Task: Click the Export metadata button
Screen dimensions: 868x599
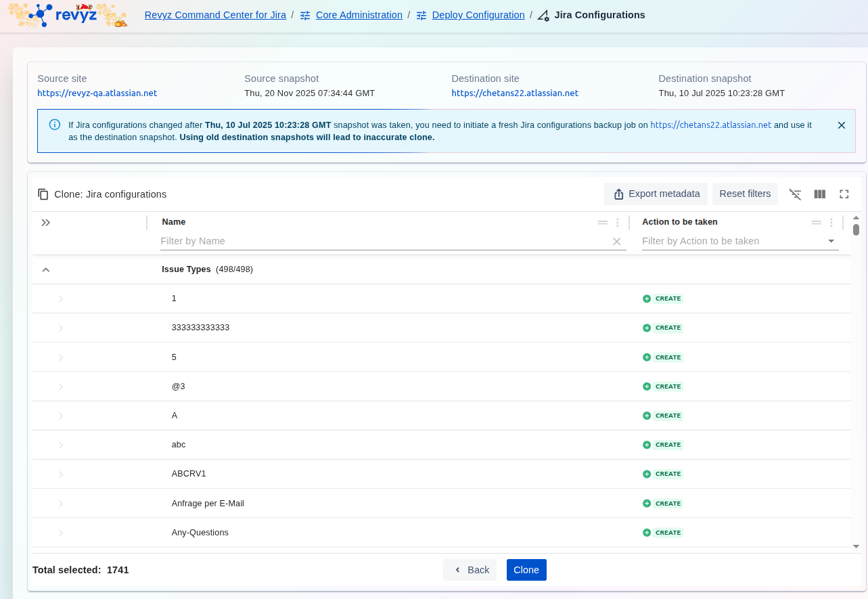Action: [x=656, y=194]
